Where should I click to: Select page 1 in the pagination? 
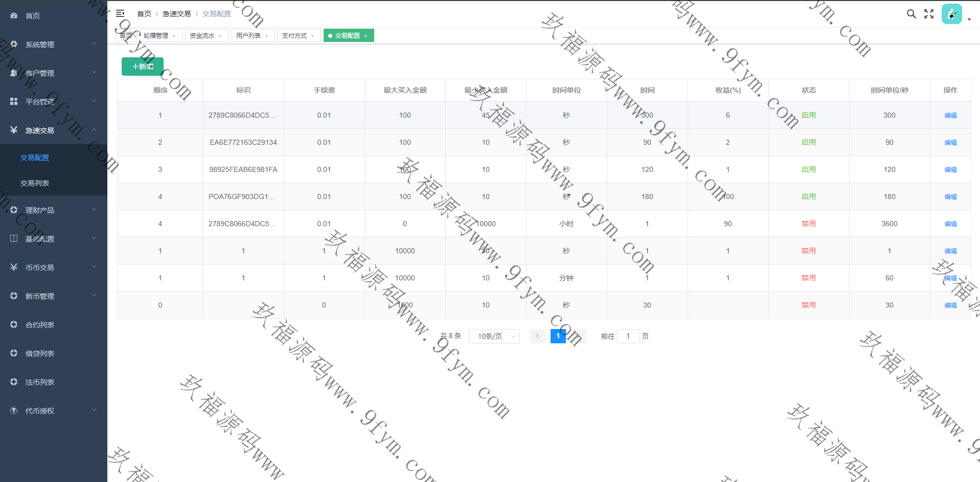(x=558, y=336)
